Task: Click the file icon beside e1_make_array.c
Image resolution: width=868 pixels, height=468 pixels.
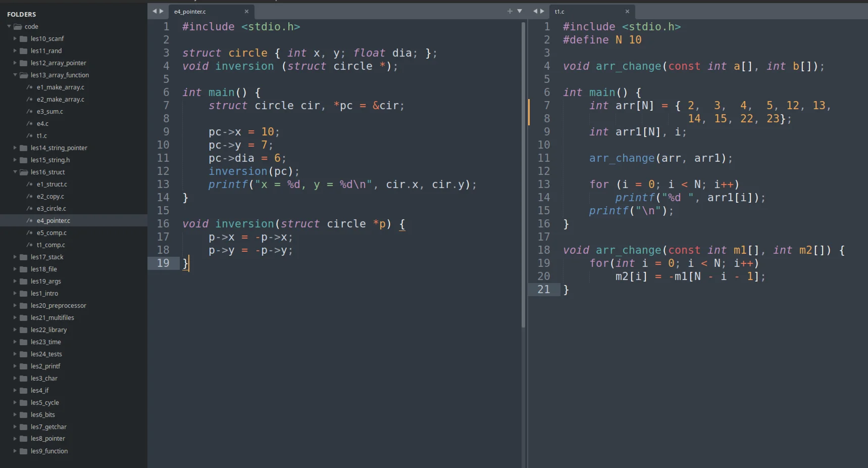Action: [x=30, y=87]
